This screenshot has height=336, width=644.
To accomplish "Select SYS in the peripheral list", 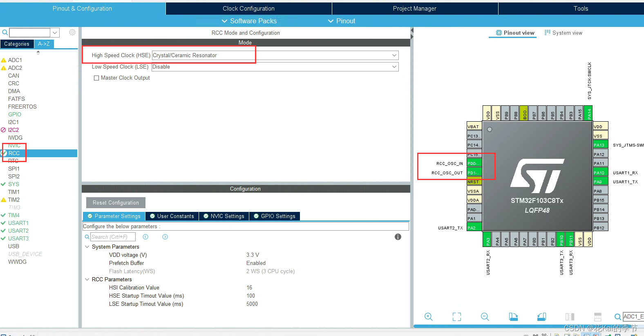I will [x=13, y=184].
